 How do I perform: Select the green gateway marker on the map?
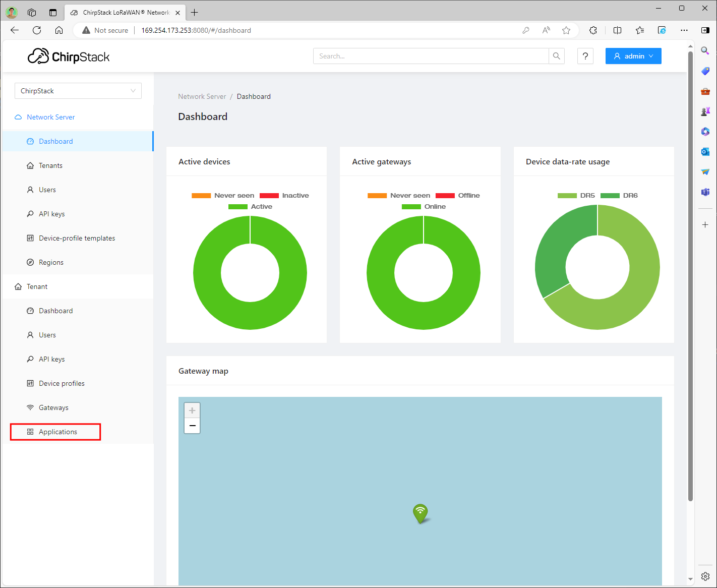[421, 513]
